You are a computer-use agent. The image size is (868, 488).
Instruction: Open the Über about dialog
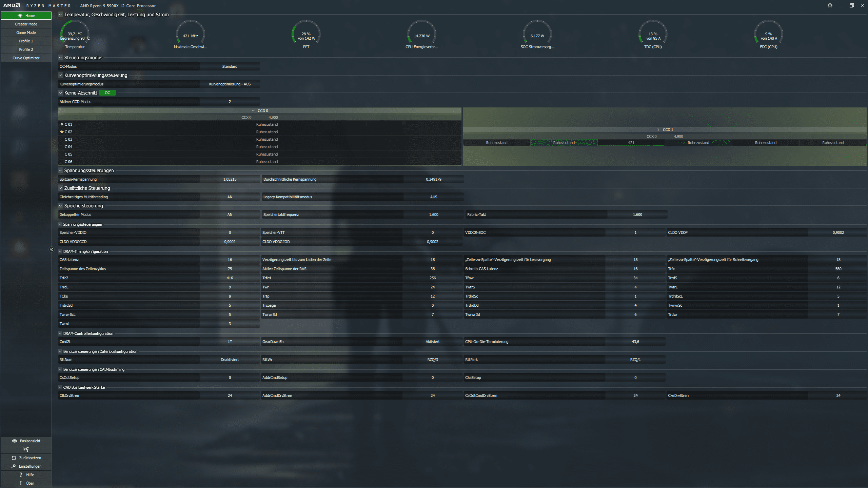(26, 483)
